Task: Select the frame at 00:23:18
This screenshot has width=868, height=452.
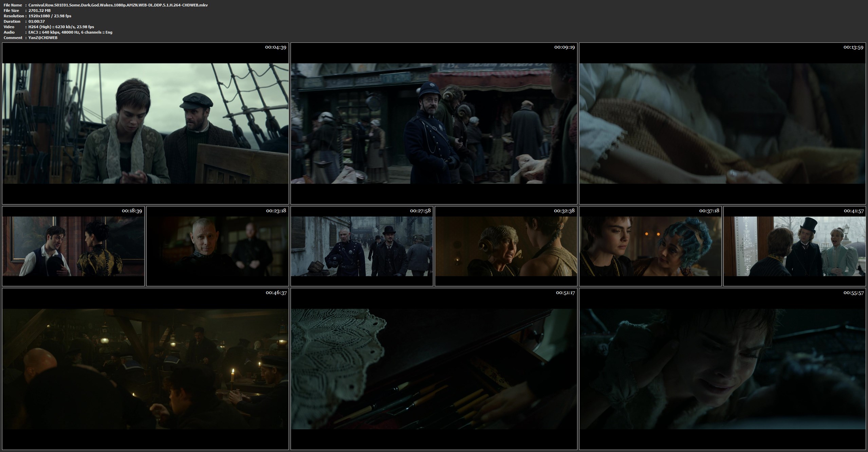Action: (218, 246)
